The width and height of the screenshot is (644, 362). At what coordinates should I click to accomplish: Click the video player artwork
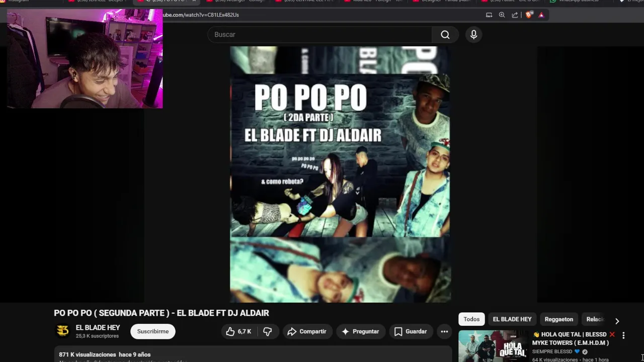(x=340, y=174)
